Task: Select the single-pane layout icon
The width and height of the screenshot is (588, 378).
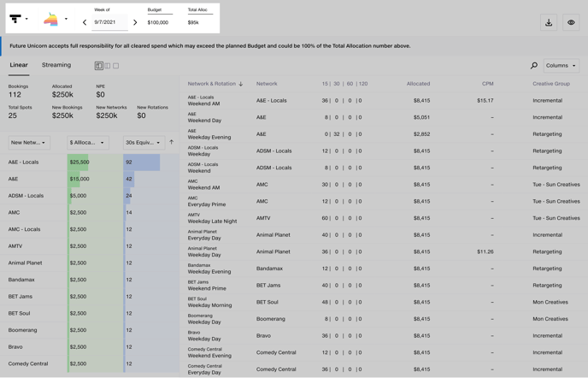Action: pos(116,66)
